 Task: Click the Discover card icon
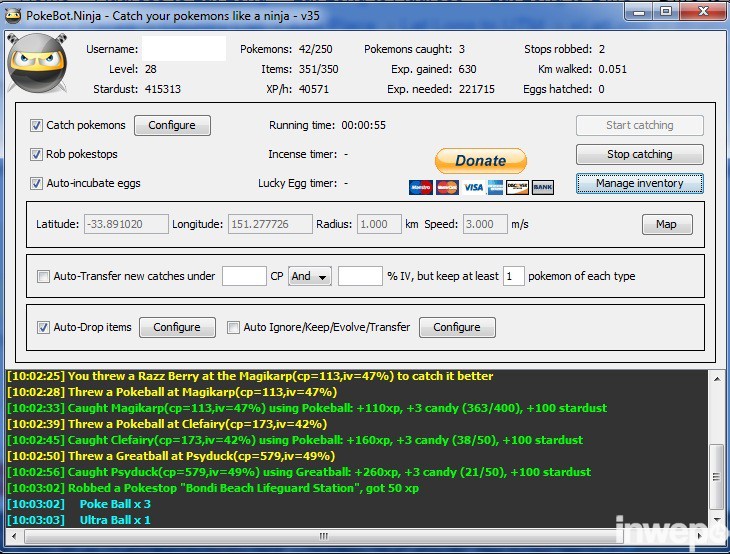point(517,187)
